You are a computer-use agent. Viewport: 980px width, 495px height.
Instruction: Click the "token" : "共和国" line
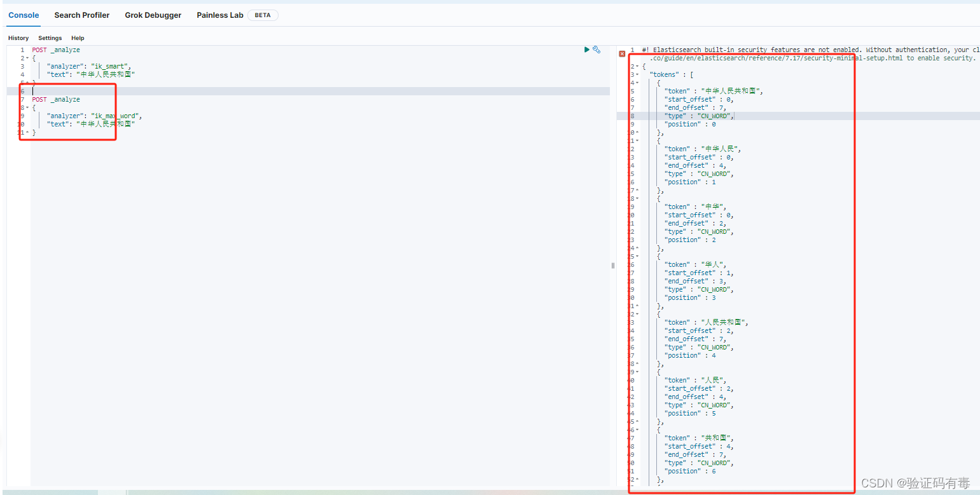700,438
